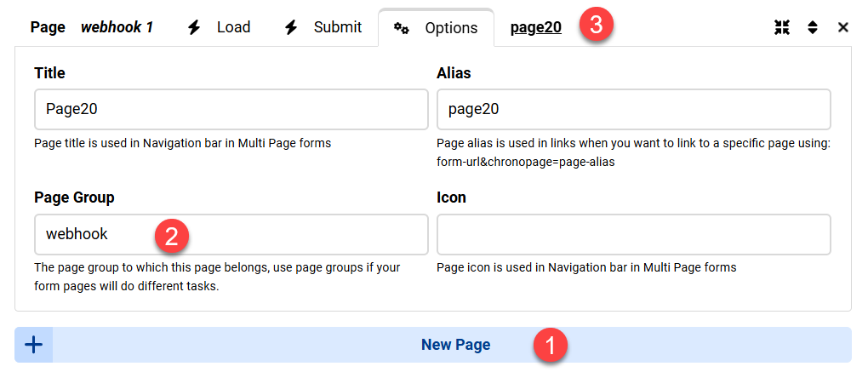Click the lightning icon next to Load
Screen dimensions: 868x372
point(194,28)
